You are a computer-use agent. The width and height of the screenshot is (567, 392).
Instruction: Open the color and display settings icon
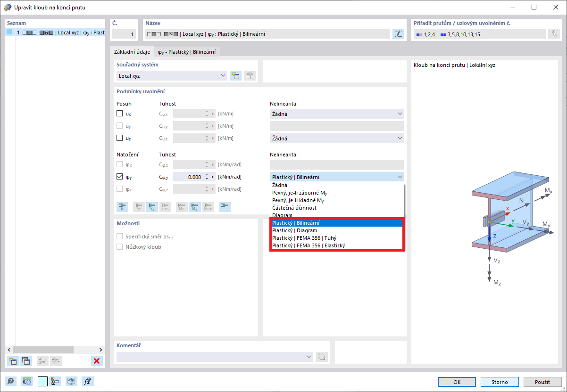pos(55,382)
